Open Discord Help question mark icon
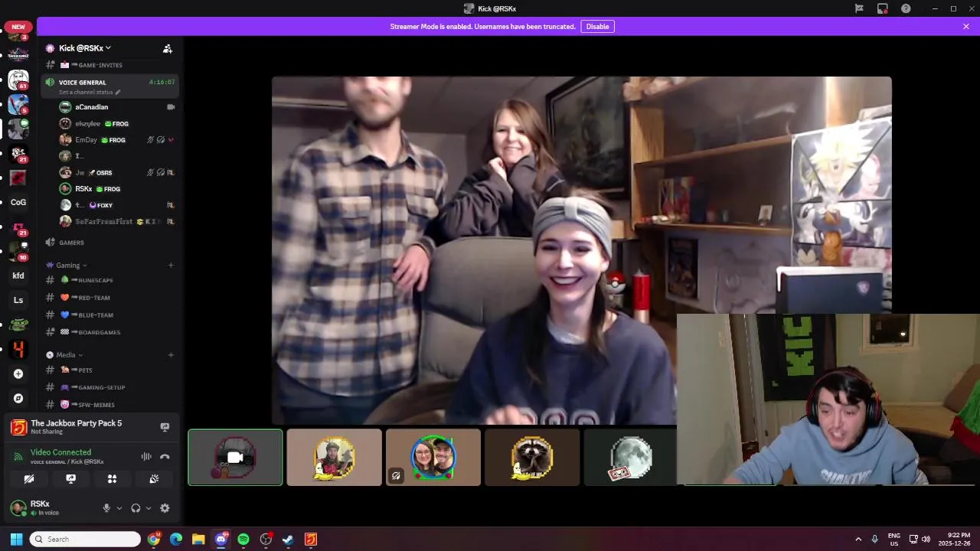The height and width of the screenshot is (551, 980). click(x=906, y=8)
